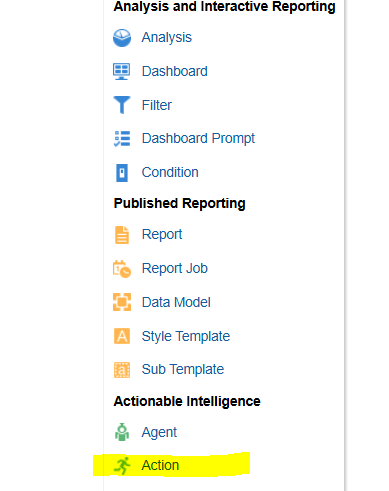Open the Sub Template link
This screenshot has height=491, width=389.
tap(183, 369)
